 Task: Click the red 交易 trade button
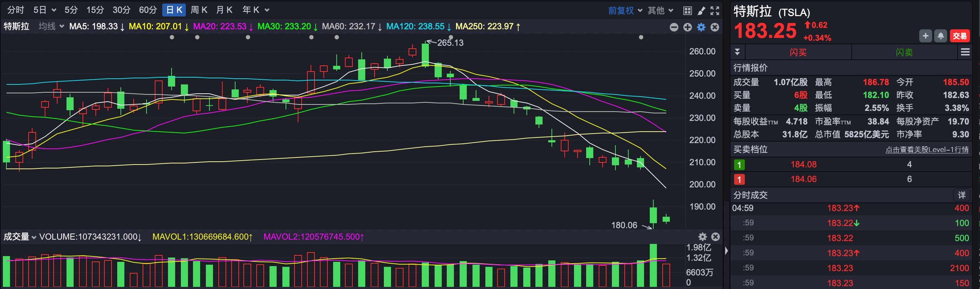[960, 36]
